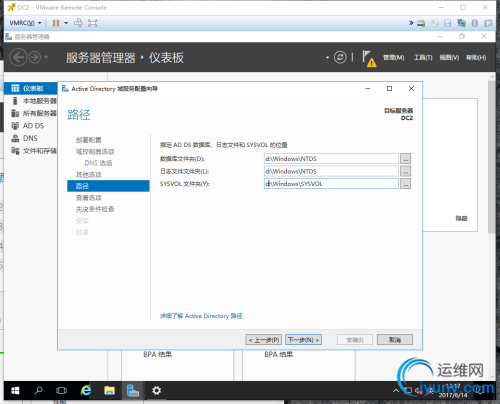The image size is (500, 404).
Task: Launch Internet Explorer from taskbar
Action: [86, 390]
